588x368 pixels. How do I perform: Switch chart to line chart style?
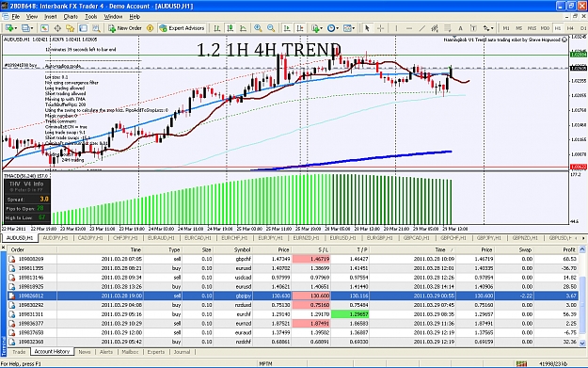pos(243,28)
